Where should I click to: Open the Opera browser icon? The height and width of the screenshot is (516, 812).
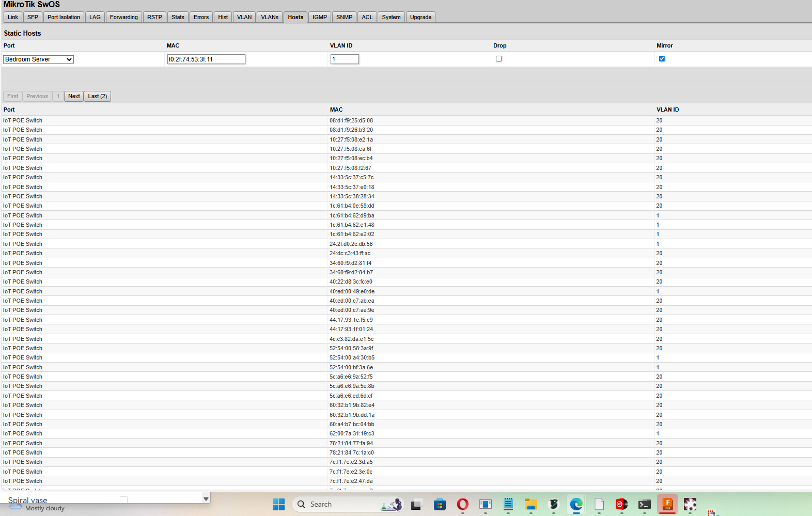462,504
